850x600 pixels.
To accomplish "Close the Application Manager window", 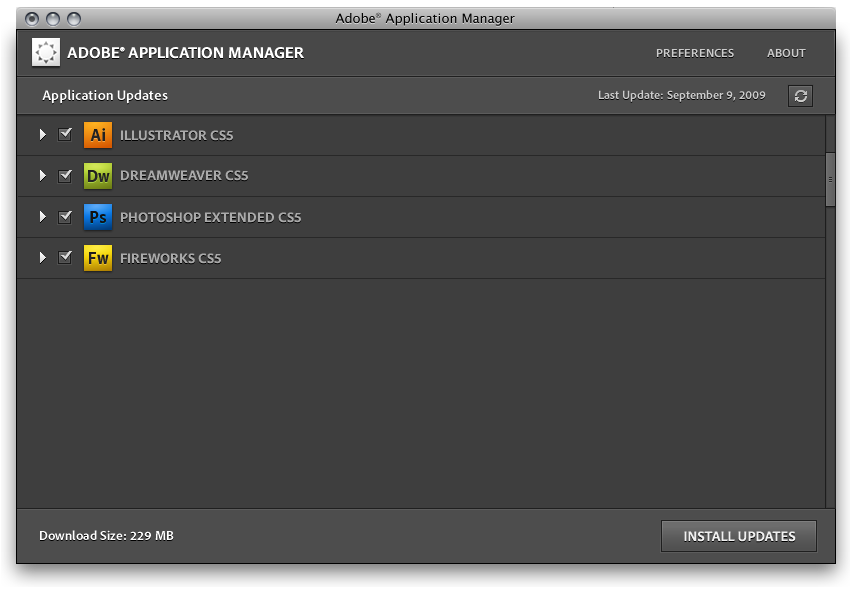I will tap(33, 19).
